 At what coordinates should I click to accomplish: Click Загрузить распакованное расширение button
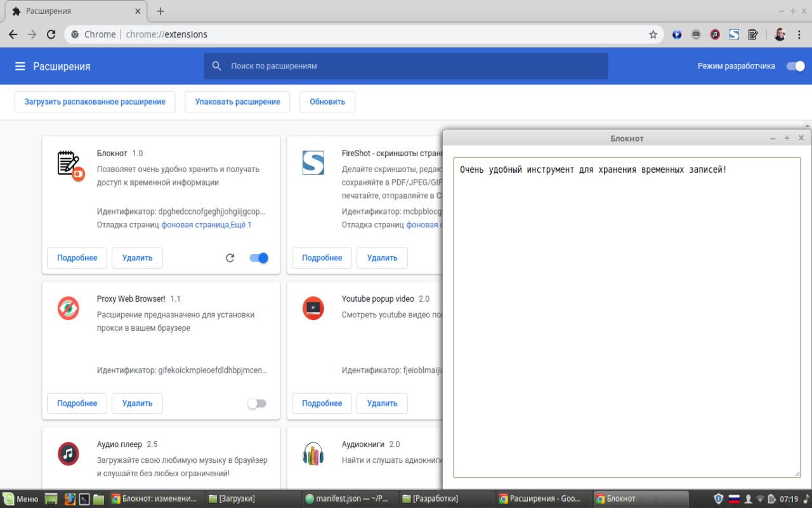pyautogui.click(x=95, y=102)
